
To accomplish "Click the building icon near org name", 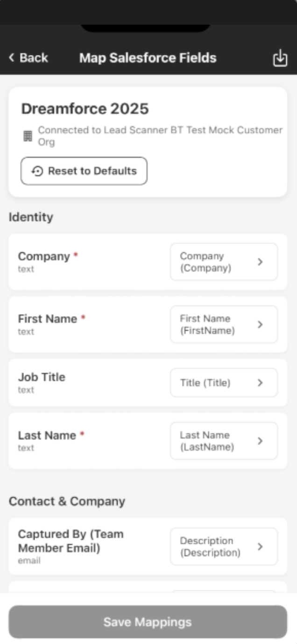I will click(x=28, y=136).
